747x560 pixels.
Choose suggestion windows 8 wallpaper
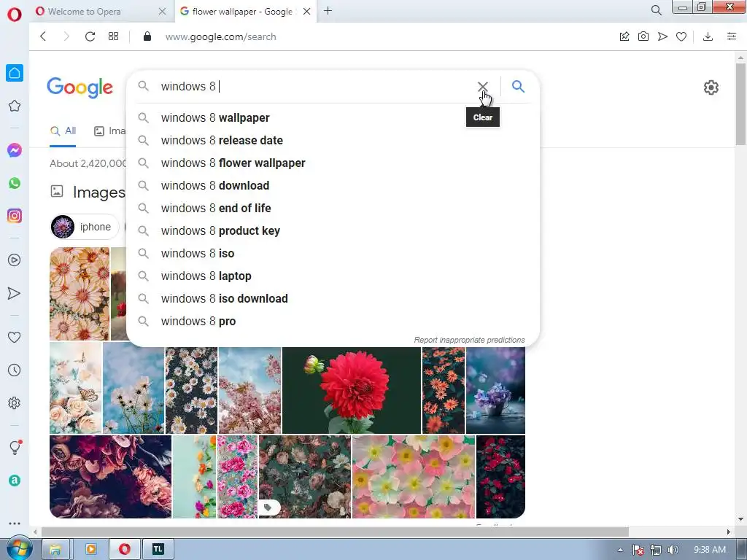[x=333, y=117]
